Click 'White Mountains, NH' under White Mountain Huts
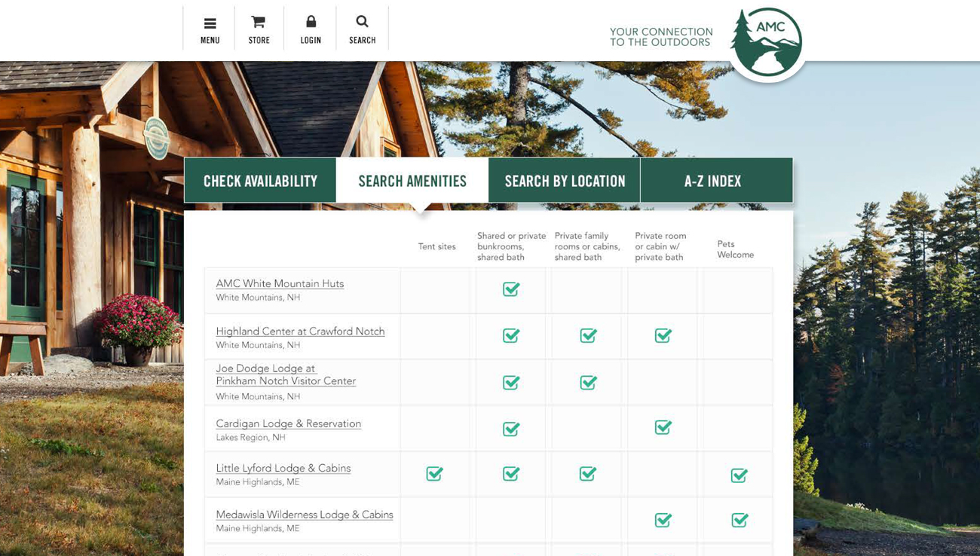This screenshot has width=980, height=556. [x=258, y=298]
